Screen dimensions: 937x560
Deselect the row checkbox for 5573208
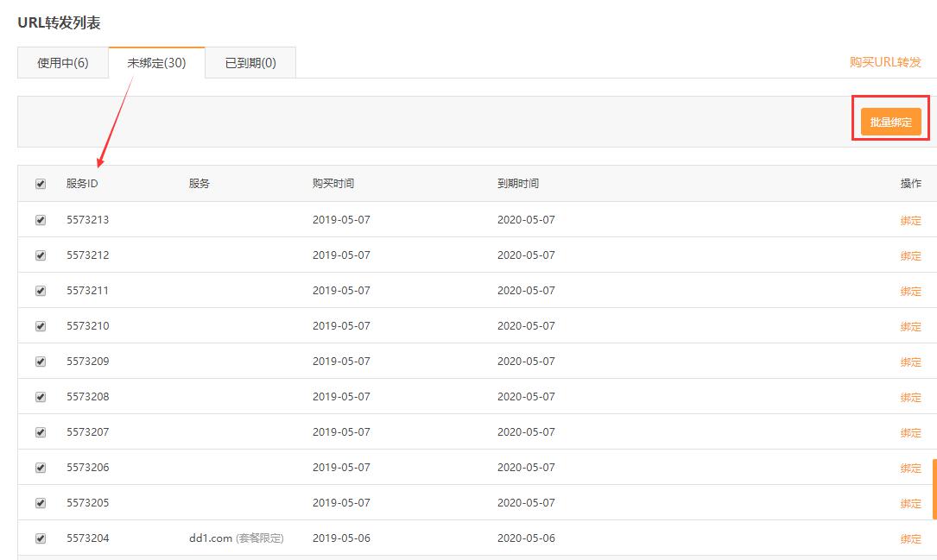point(41,397)
